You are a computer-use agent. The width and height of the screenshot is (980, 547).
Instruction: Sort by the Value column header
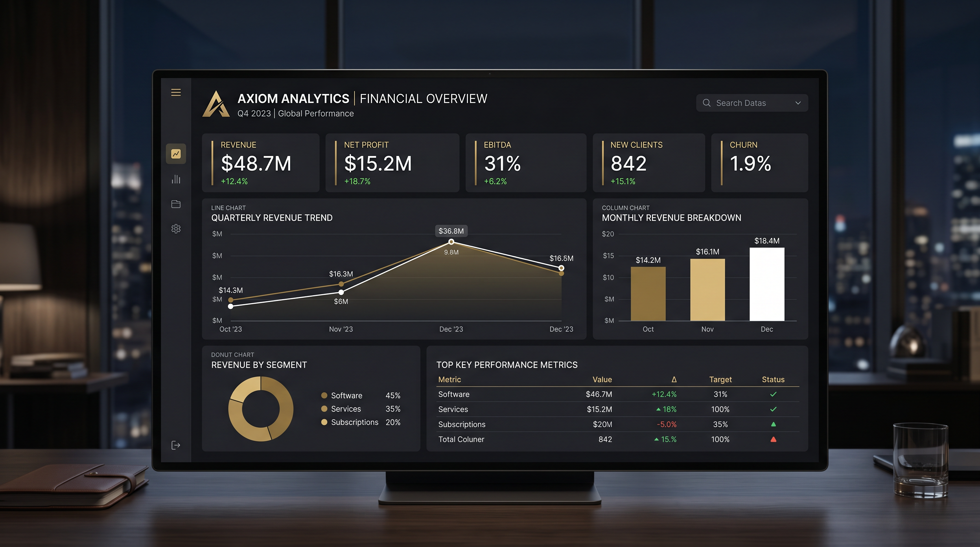602,379
